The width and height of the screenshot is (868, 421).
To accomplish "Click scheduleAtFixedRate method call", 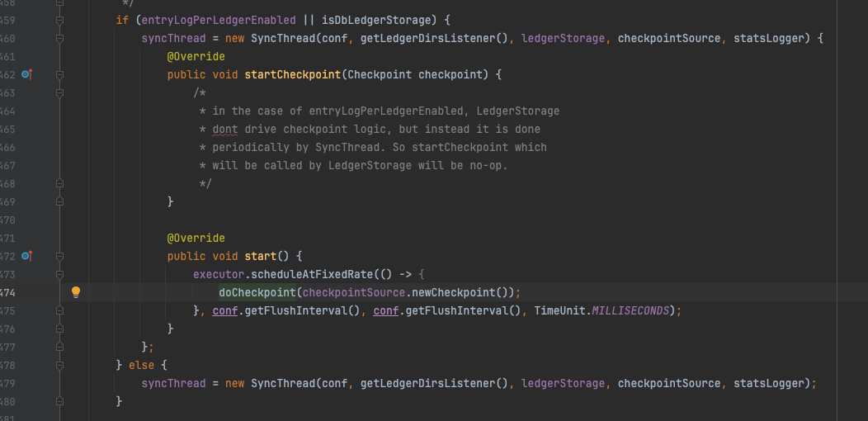I will 312,274.
